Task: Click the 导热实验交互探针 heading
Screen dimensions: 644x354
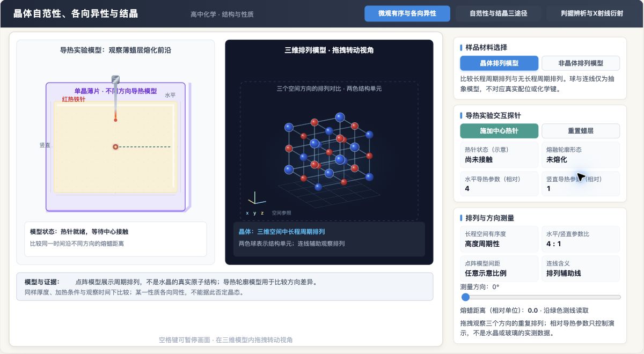Action: [x=493, y=115]
